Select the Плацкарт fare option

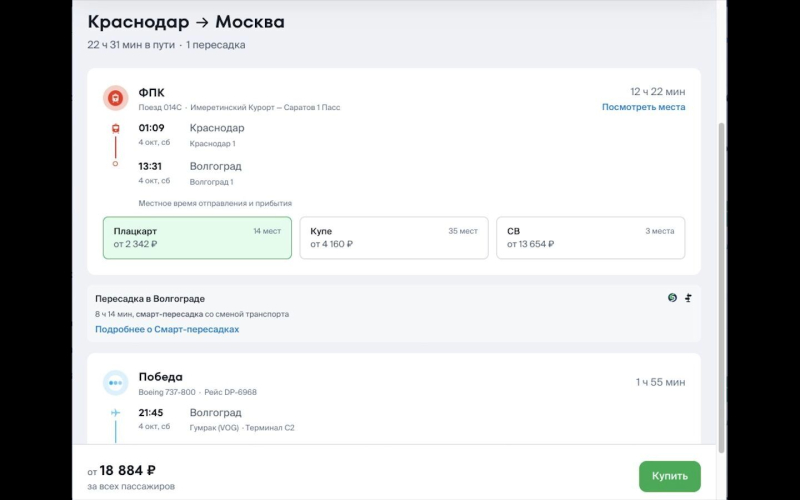tap(197, 237)
